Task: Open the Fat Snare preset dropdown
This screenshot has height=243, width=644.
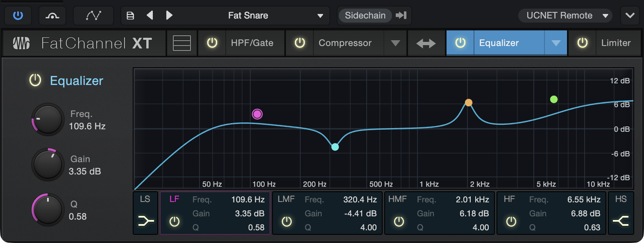Action: click(x=275, y=16)
